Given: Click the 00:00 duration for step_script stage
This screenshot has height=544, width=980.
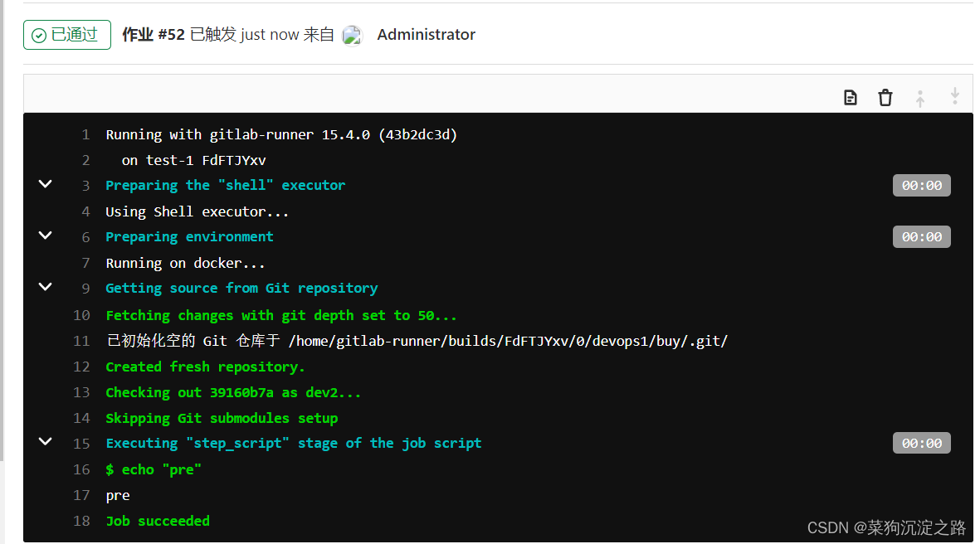Looking at the screenshot, I should [x=921, y=442].
